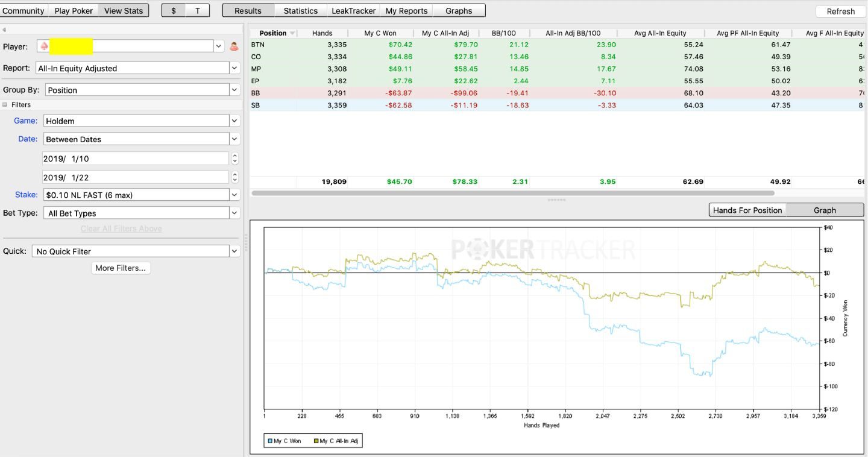Switch to the $ cash game mode

pyautogui.click(x=174, y=11)
